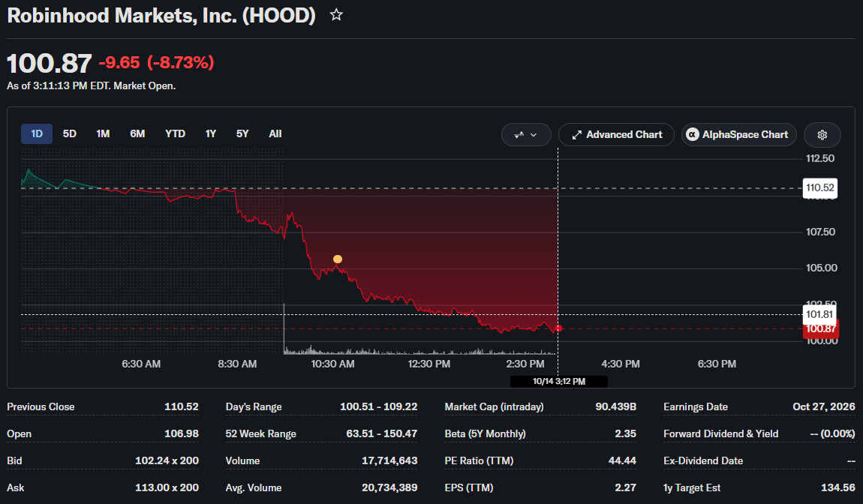Click the red current-price dot on chart

558,328
